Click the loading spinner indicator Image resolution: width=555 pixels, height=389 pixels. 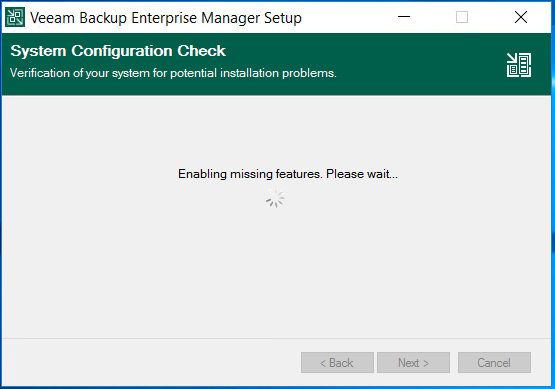pos(275,198)
